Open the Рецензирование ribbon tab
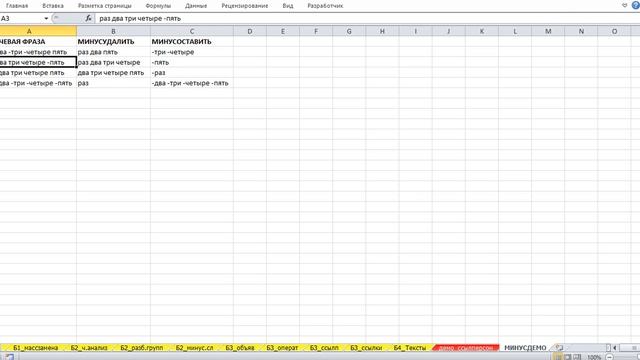 [x=245, y=6]
